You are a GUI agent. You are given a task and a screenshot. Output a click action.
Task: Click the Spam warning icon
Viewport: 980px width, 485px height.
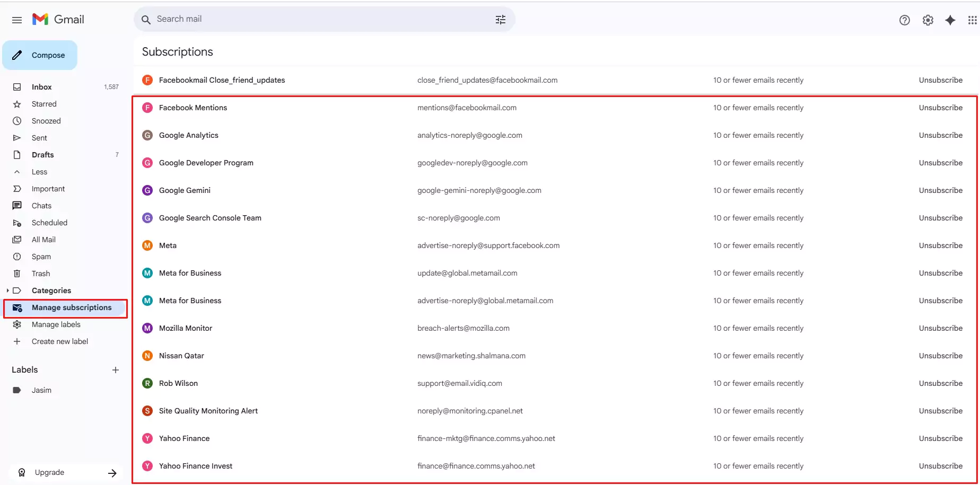tap(17, 257)
